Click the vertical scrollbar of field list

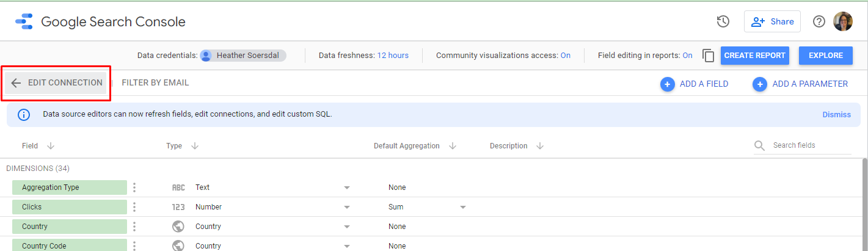pyautogui.click(x=864, y=202)
